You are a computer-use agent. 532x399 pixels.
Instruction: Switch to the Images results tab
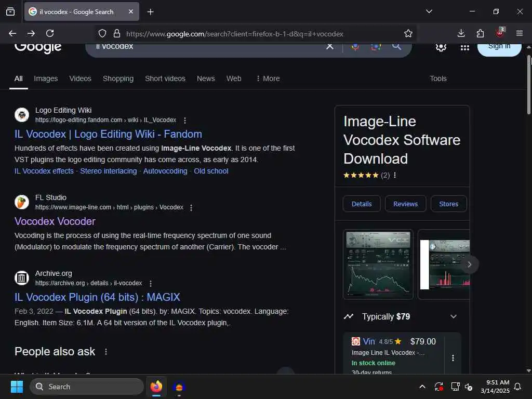pyautogui.click(x=46, y=78)
